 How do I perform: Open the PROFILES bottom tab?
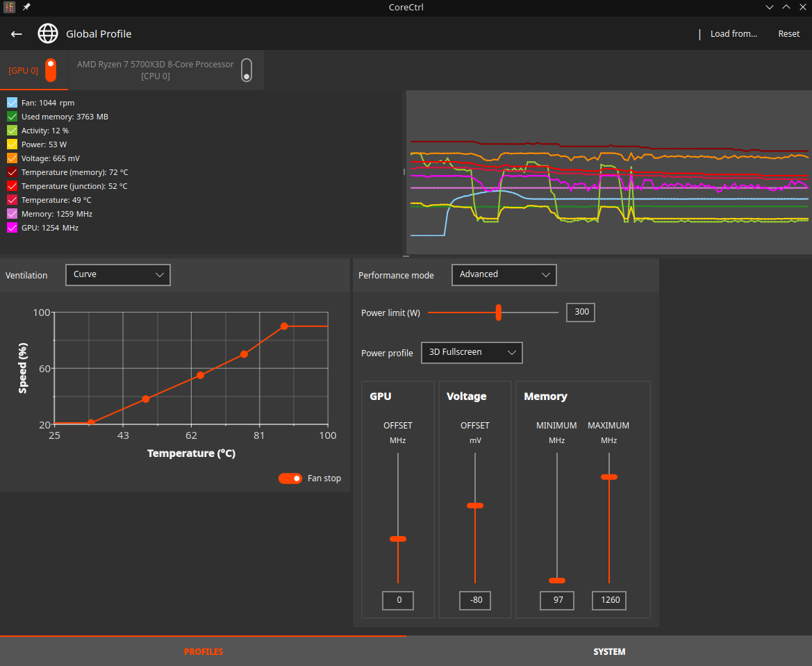pos(203,651)
